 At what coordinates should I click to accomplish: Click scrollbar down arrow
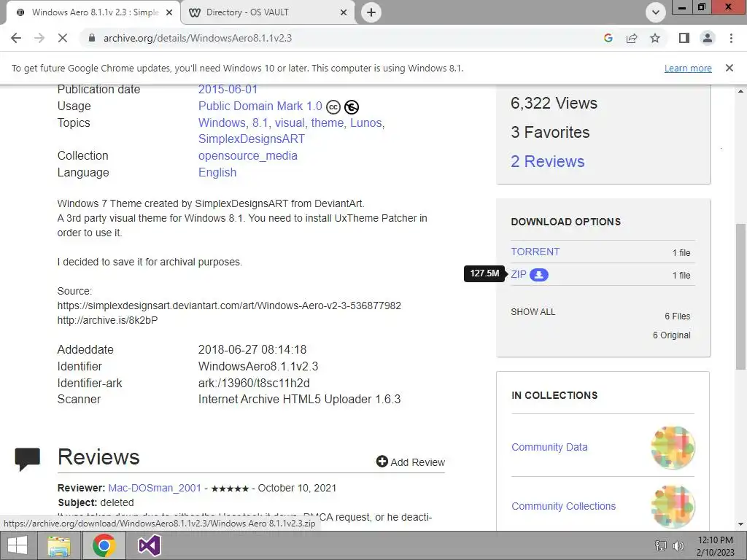point(740,524)
